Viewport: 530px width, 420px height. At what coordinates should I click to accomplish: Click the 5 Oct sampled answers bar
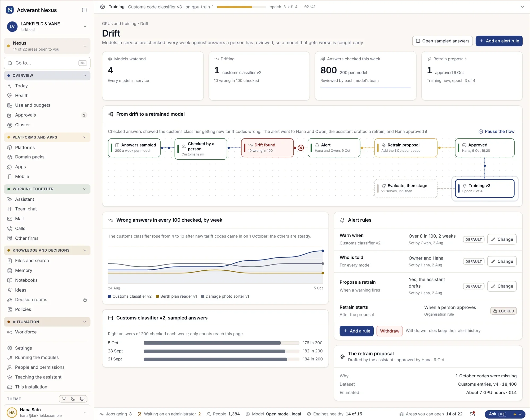click(x=222, y=343)
